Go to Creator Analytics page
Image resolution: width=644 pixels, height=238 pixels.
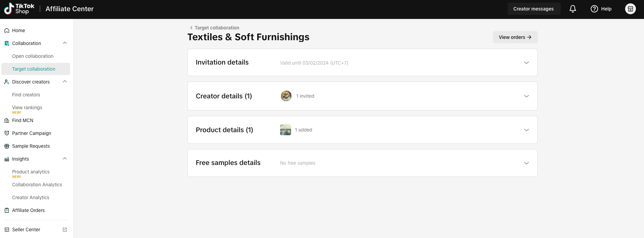(x=31, y=197)
